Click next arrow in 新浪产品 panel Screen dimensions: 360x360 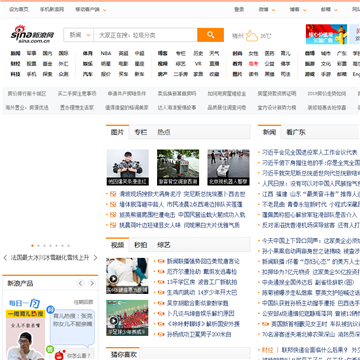92,283
